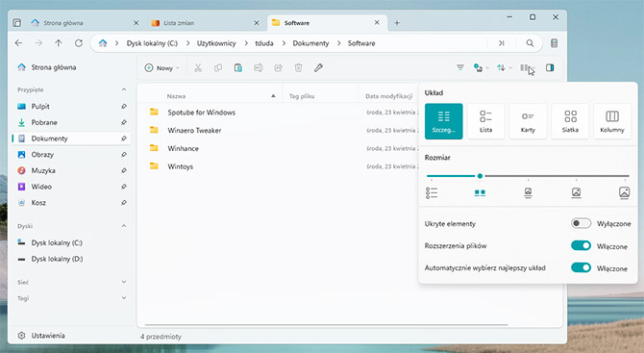The height and width of the screenshot is (353, 644).
Task: Click the Cut scissors icon
Action: [198, 67]
